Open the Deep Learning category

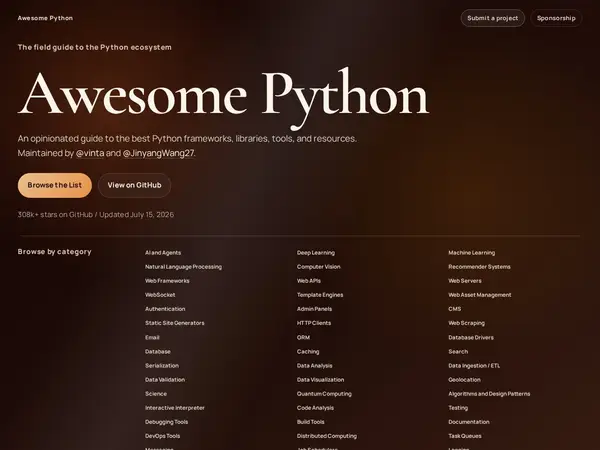pyautogui.click(x=316, y=253)
